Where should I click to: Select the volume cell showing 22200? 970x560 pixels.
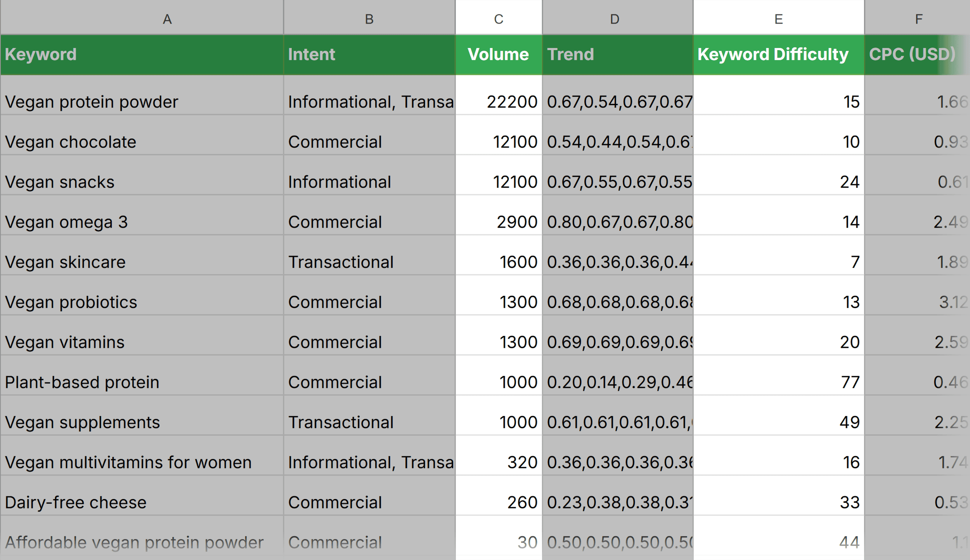point(499,95)
